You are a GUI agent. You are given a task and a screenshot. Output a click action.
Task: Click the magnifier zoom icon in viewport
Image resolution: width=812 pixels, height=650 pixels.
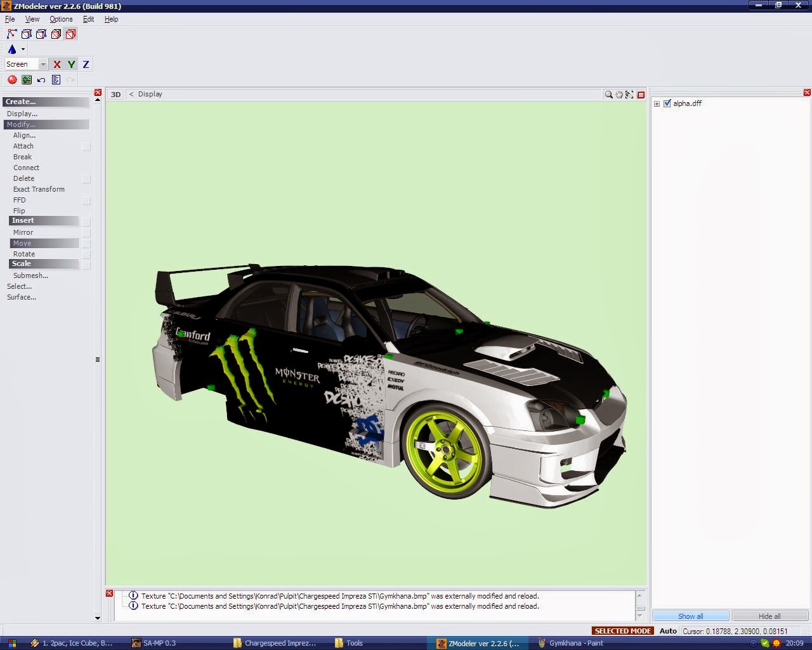[608, 95]
